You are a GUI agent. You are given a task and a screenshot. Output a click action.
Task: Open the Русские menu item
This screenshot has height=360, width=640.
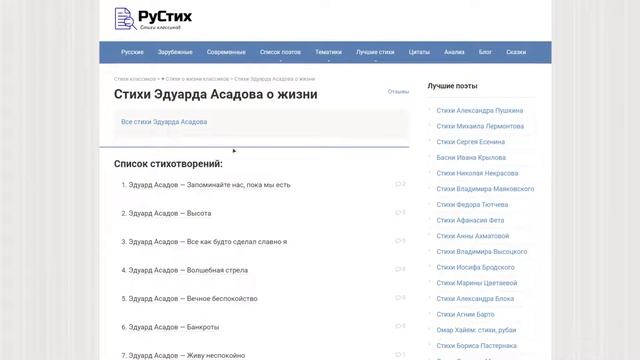[132, 52]
